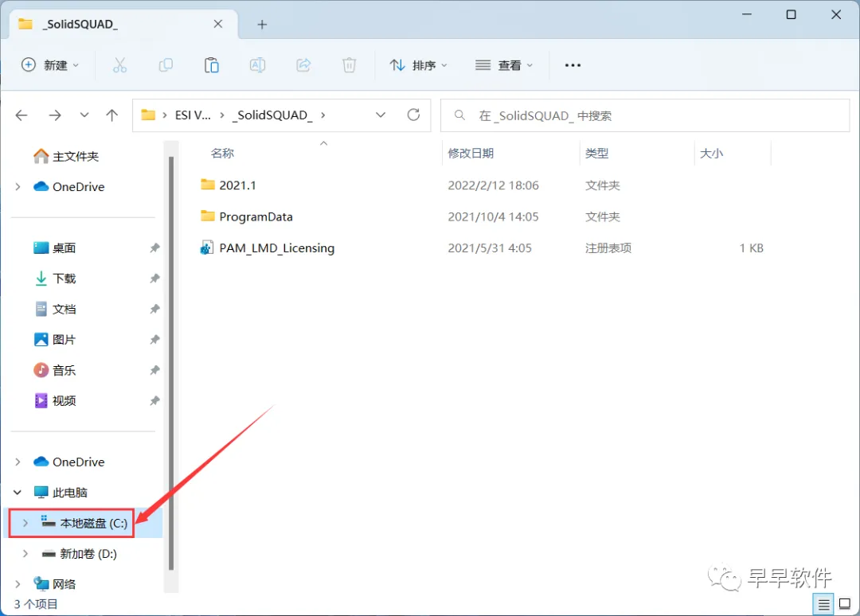Refresh the current folder view
The width and height of the screenshot is (860, 616).
413,115
